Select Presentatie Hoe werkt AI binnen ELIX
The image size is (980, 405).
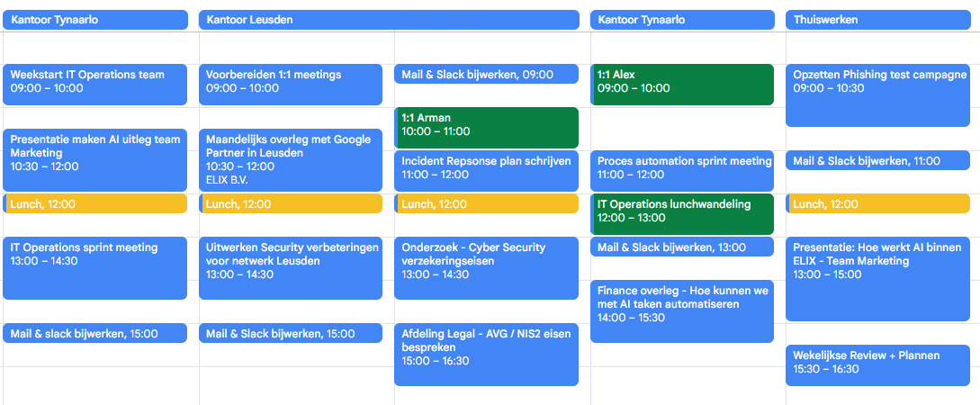pos(878,279)
